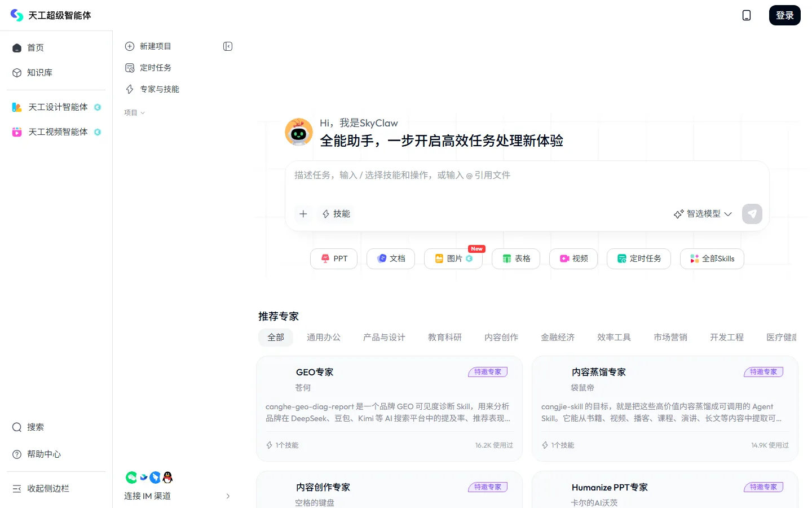Viewport: 812px width, 508px height.
Task: Select the 视频 video quick action
Action: pos(573,259)
